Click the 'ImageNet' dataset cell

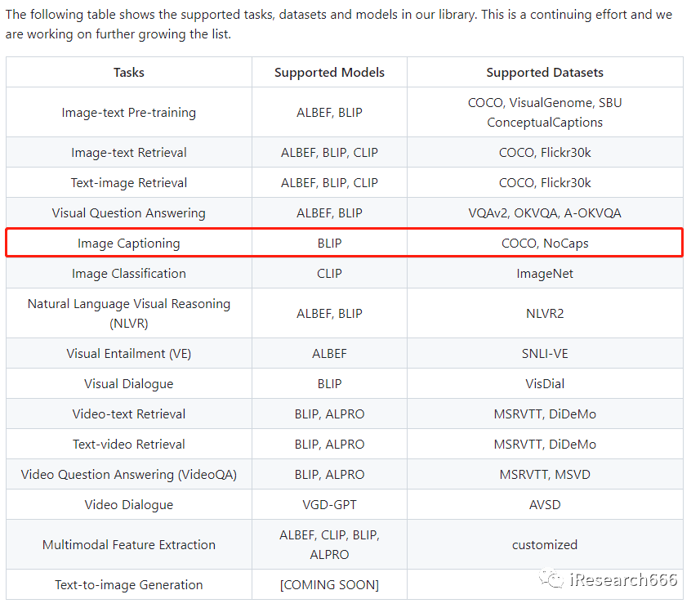coord(545,274)
